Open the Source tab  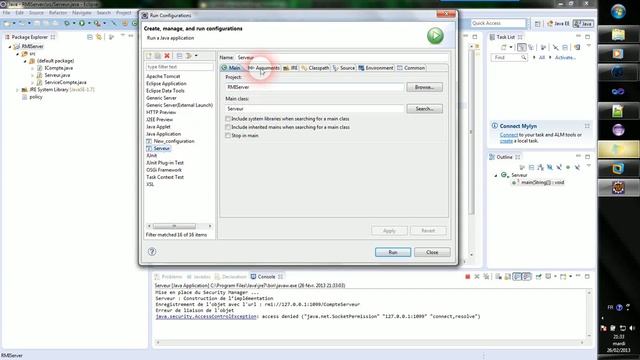[x=344, y=68]
